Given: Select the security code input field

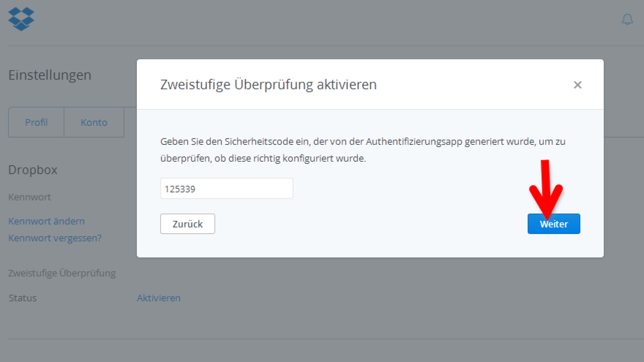Looking at the screenshot, I should tap(226, 188).
